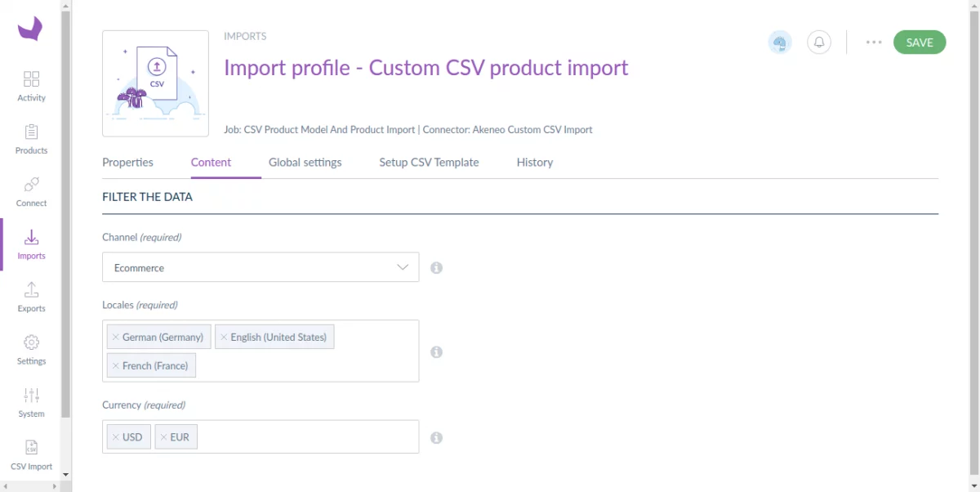Remove the USD currency tag
This screenshot has width=980, height=492.
[x=114, y=436]
